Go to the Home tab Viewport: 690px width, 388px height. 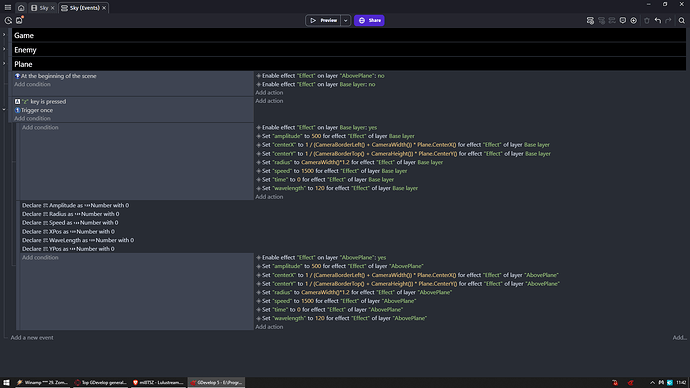pos(21,8)
